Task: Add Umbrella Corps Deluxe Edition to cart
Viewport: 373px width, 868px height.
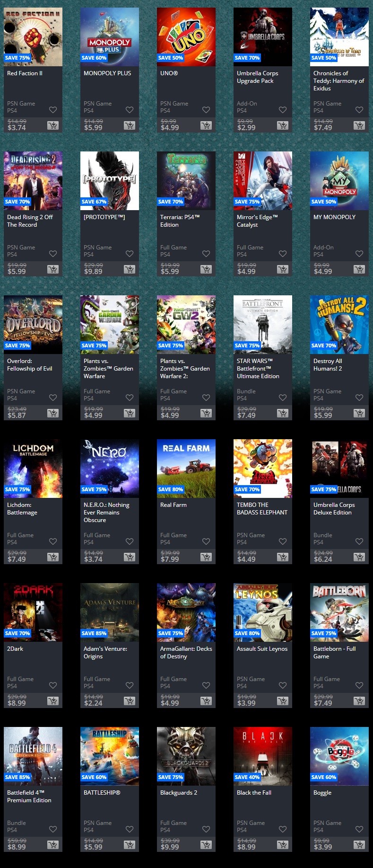Action: (x=359, y=557)
